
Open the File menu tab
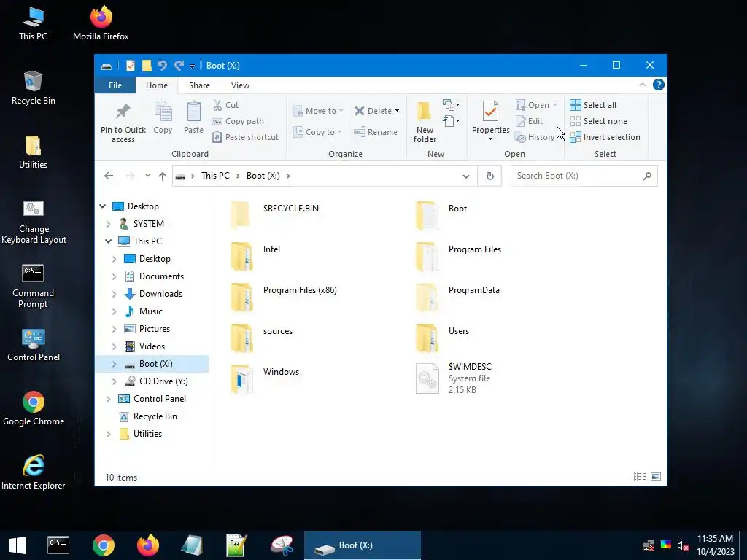(115, 85)
